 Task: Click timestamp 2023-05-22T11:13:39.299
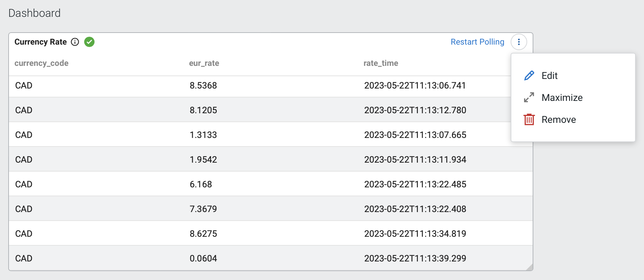415,258
